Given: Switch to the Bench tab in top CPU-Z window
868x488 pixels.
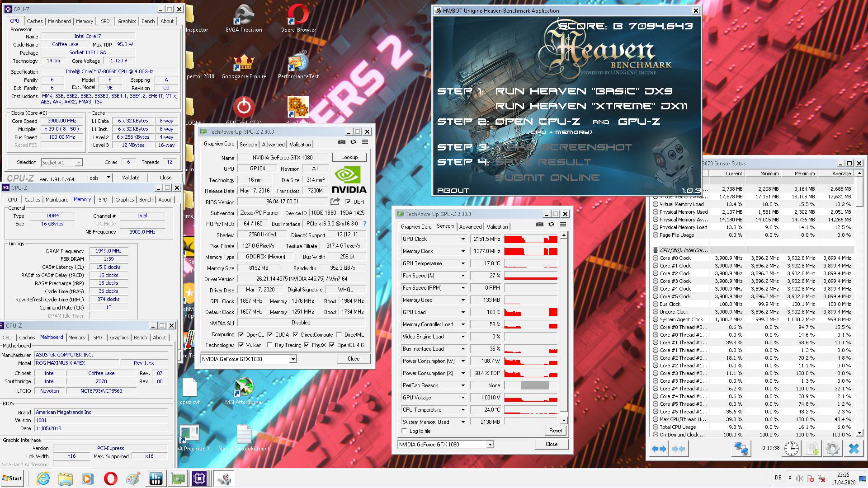Looking at the screenshot, I should pos(148,21).
